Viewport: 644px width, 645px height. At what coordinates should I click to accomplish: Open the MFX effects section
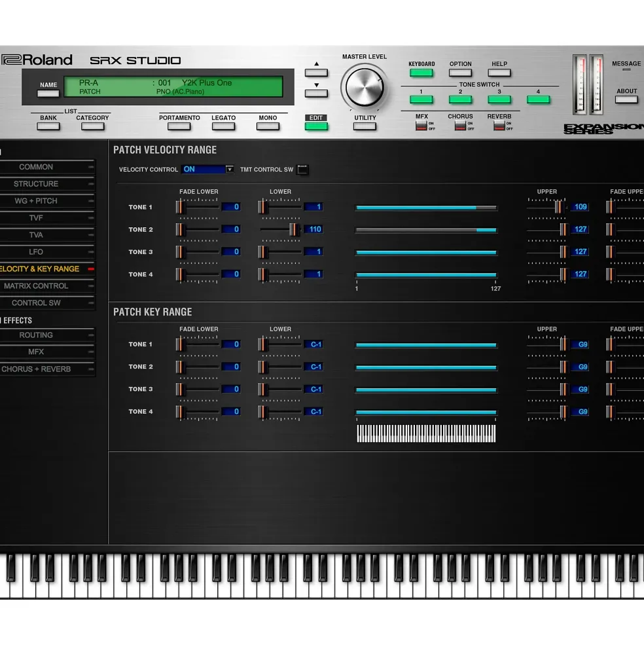click(x=47, y=352)
